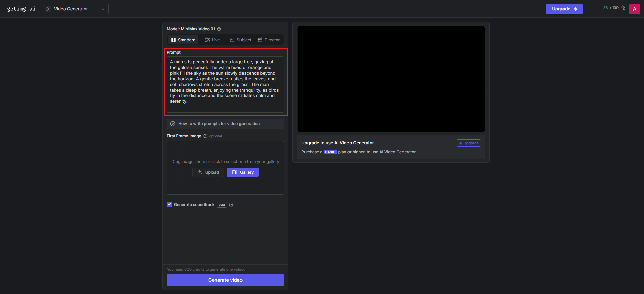Image resolution: width=644 pixels, height=294 pixels.
Task: Show the MiniMax Video 01 model info
Action: 219,29
